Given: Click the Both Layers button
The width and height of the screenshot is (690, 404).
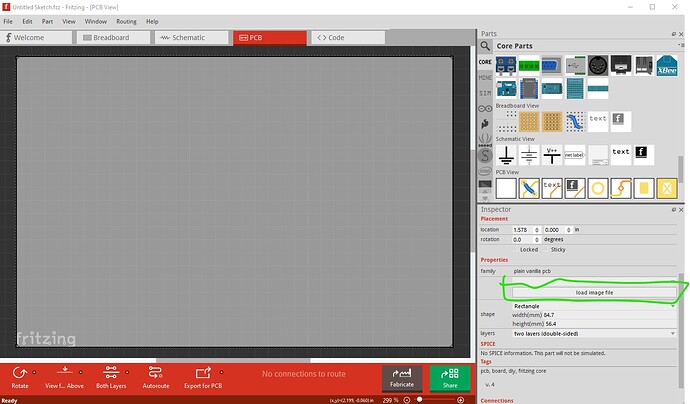Looking at the screenshot, I should (x=111, y=378).
